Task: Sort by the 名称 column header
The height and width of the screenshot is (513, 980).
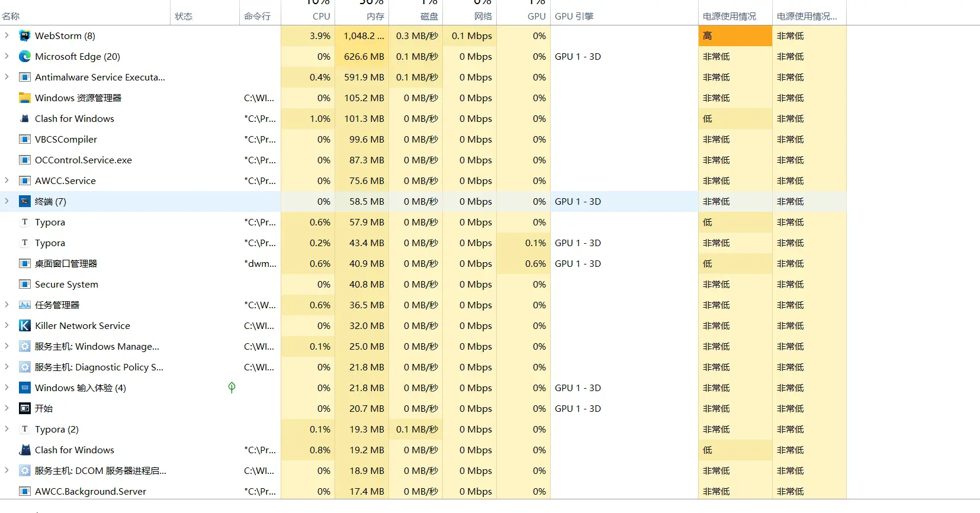Action: 11,16
